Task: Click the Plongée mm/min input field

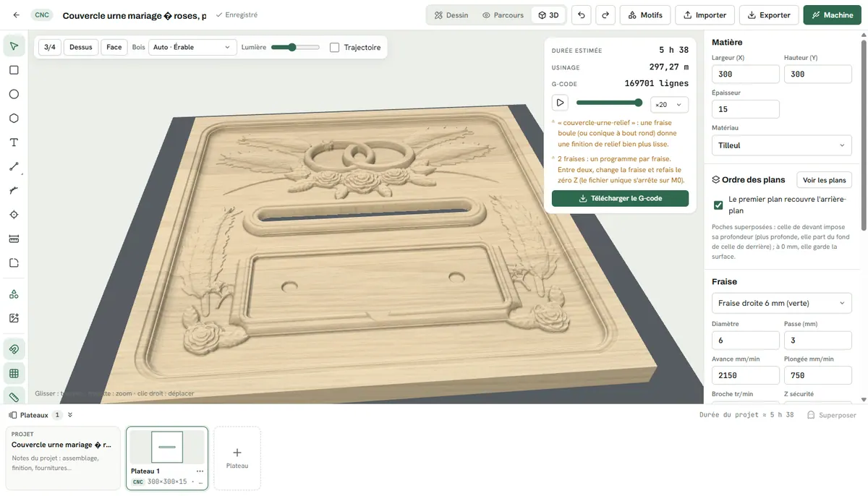Action: tap(818, 375)
